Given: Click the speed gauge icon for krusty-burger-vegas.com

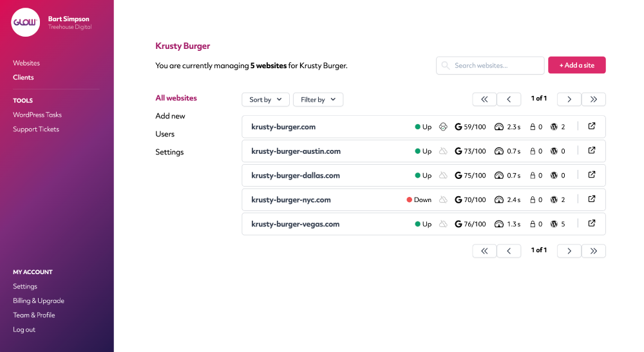Looking at the screenshot, I should click(x=498, y=224).
